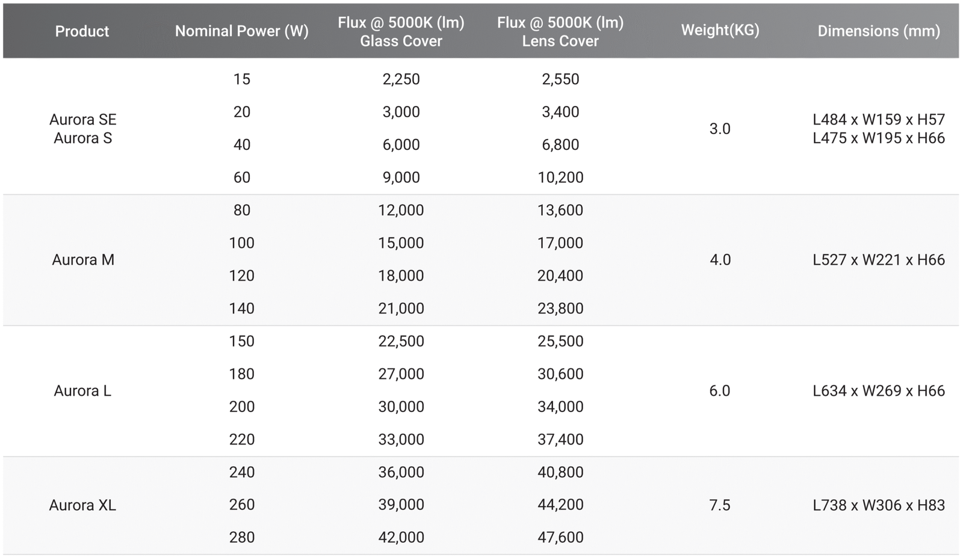Select the 33,000 glass cover flux cell

point(401,440)
